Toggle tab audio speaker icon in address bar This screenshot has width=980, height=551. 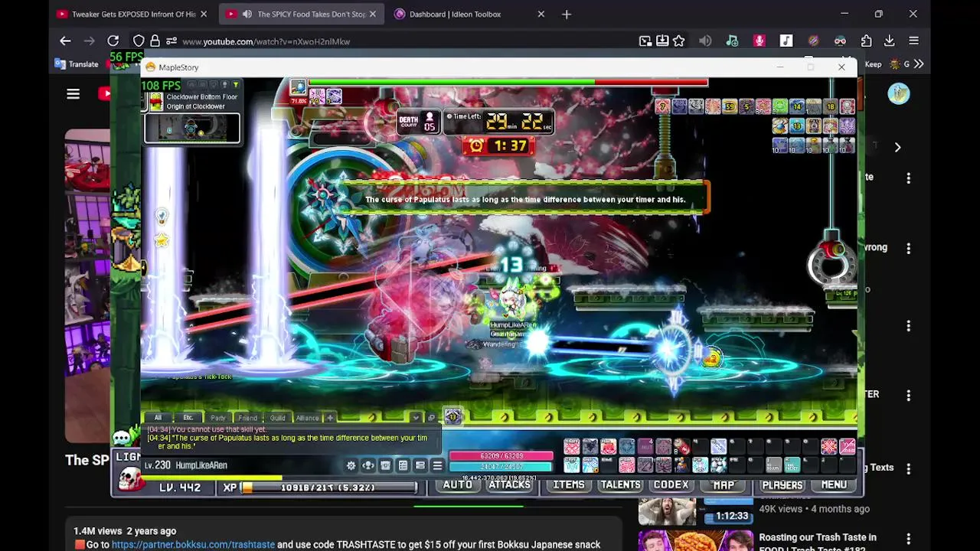coord(705,41)
